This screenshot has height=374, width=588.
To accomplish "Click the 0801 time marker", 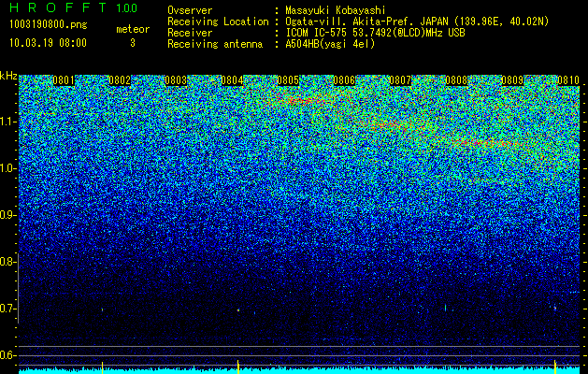I will click(64, 80).
